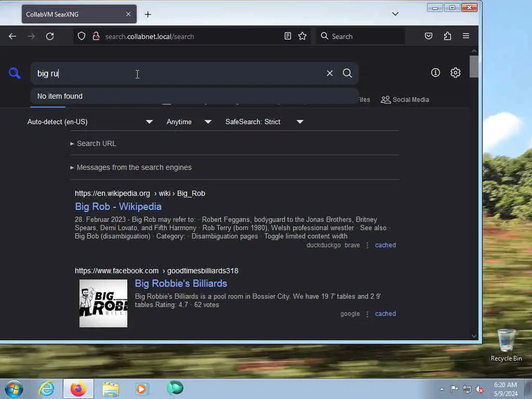Show hidden system tray icons

click(x=442, y=390)
